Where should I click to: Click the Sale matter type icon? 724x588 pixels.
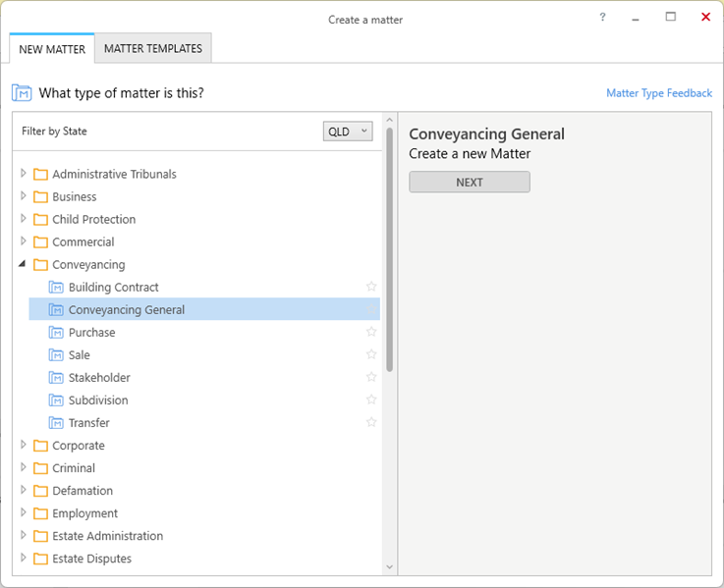click(x=56, y=355)
